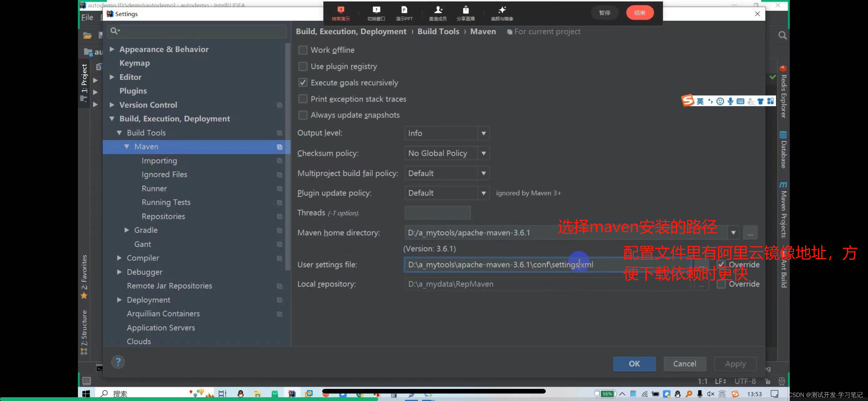Click the Switch Window (切换窗口) icon

coord(376,13)
